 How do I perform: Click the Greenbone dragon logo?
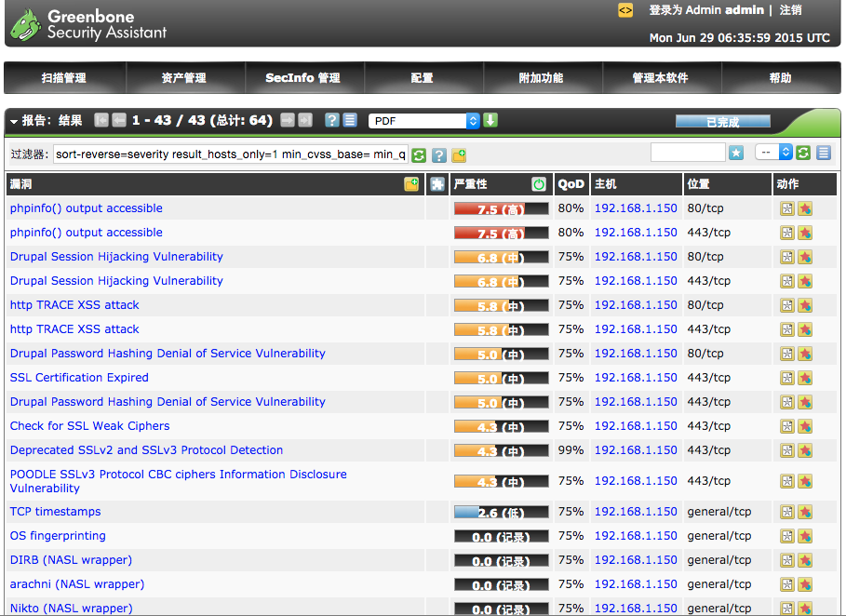[x=26, y=25]
